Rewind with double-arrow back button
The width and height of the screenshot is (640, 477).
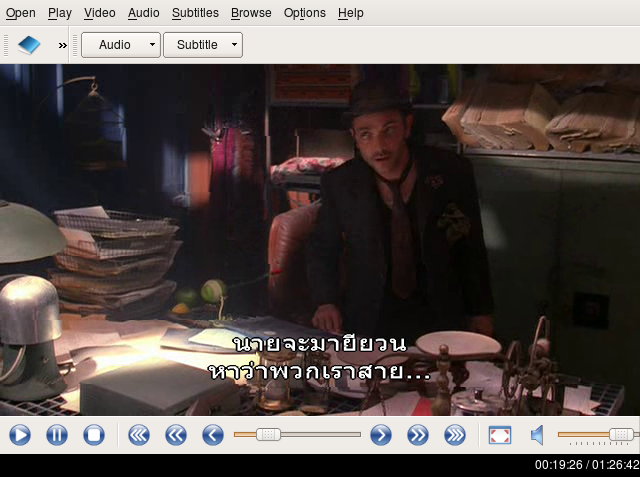coord(176,435)
